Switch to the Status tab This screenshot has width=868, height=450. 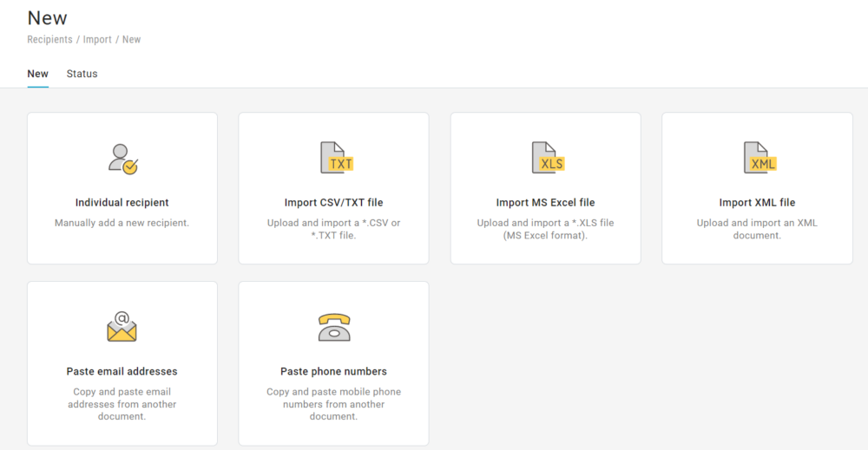click(x=82, y=74)
